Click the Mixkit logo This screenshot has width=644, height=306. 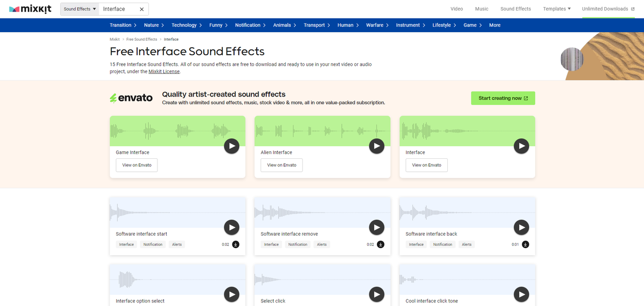coord(30,9)
